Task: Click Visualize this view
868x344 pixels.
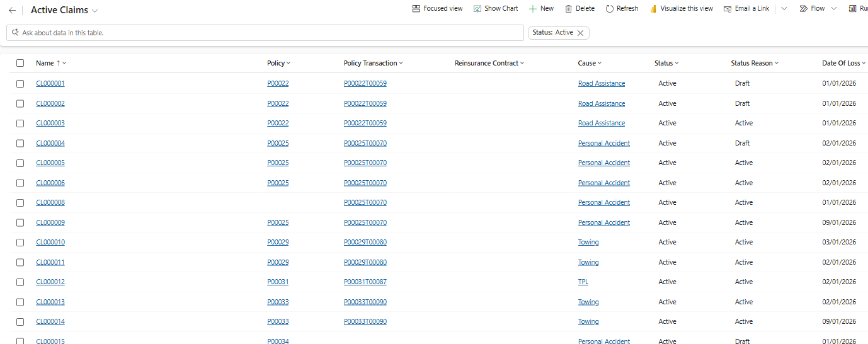Action: [x=682, y=8]
